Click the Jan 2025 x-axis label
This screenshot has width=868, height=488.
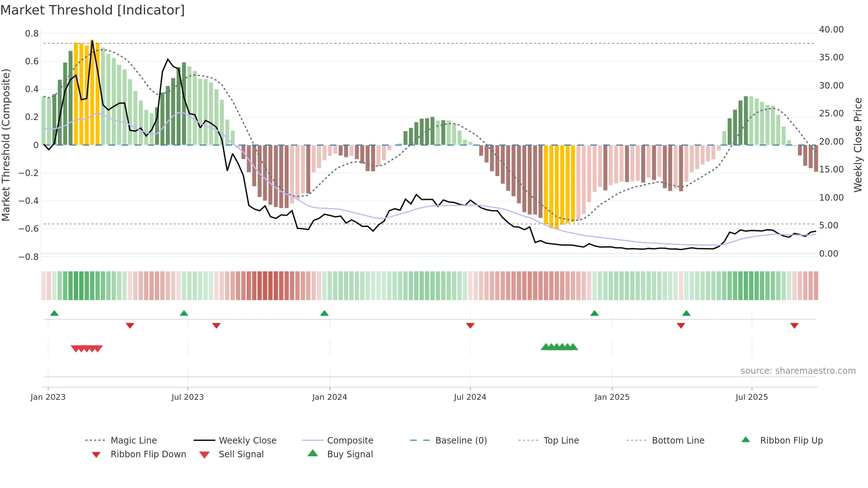612,397
